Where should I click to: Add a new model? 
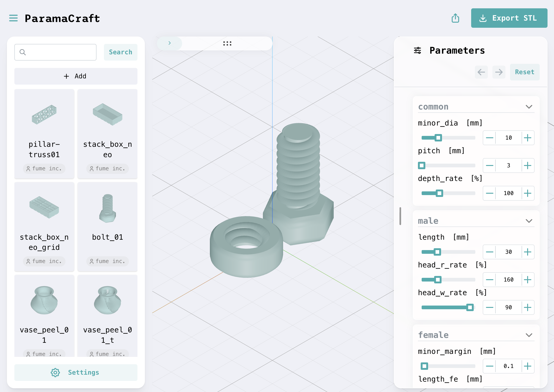click(x=76, y=76)
